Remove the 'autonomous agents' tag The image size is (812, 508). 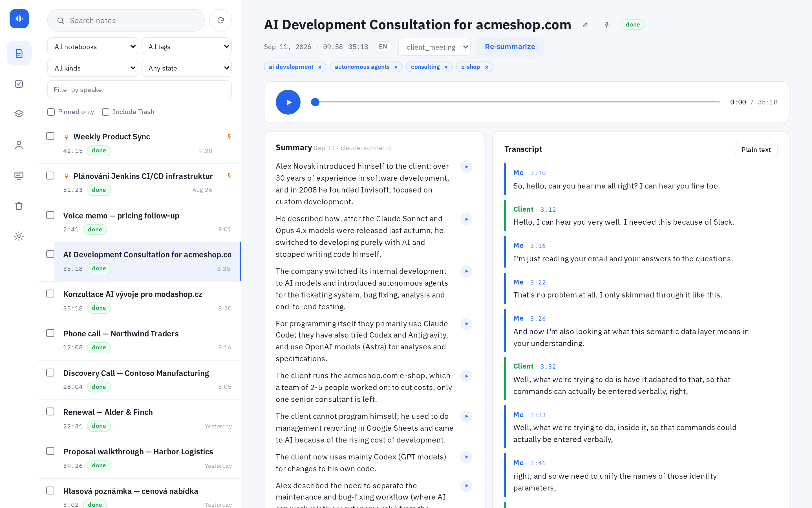tap(396, 67)
